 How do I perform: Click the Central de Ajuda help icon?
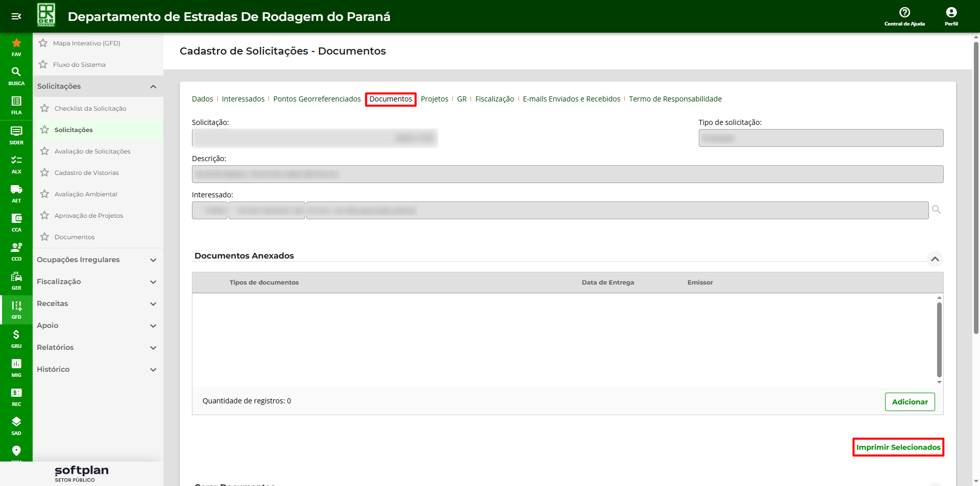[904, 16]
